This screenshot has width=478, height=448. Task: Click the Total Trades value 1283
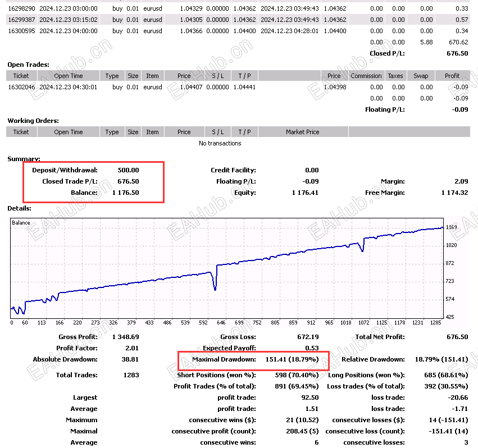click(130, 375)
